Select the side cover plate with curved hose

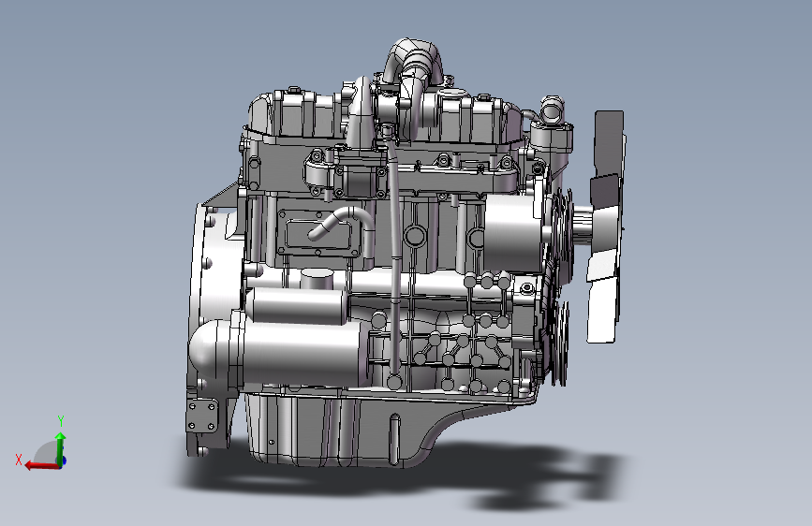coord(318,233)
